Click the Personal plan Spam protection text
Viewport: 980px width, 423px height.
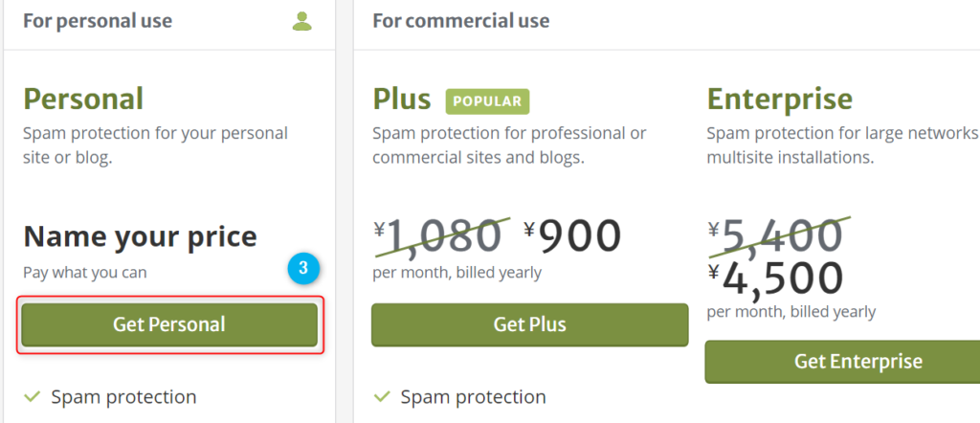(123, 397)
